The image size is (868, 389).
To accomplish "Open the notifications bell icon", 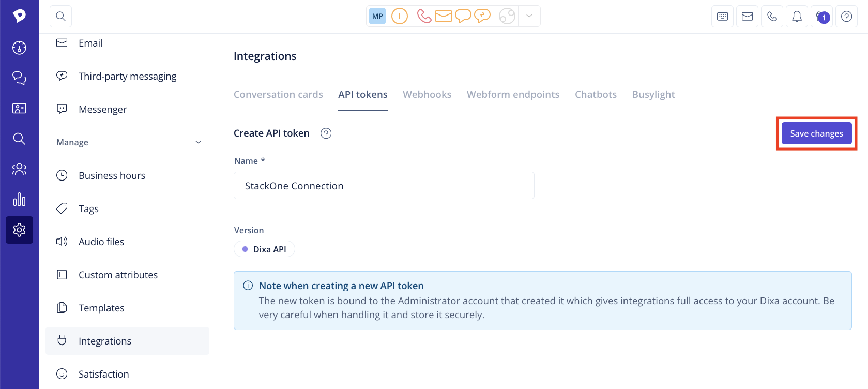I will coord(797,17).
